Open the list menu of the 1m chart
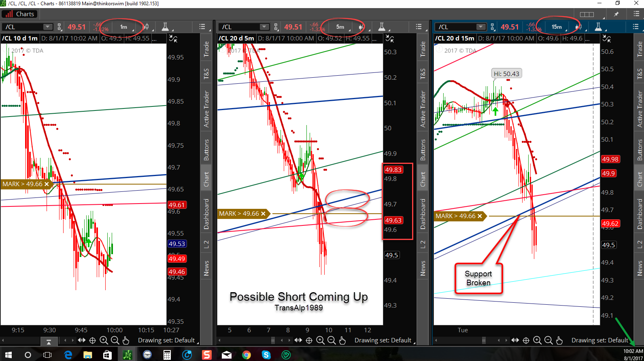644x361 pixels. click(x=202, y=27)
